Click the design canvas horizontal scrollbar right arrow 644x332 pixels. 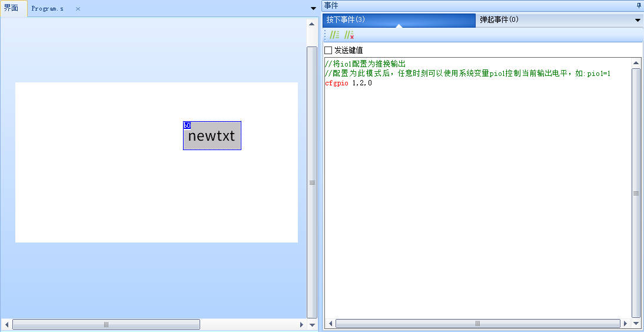(x=301, y=324)
